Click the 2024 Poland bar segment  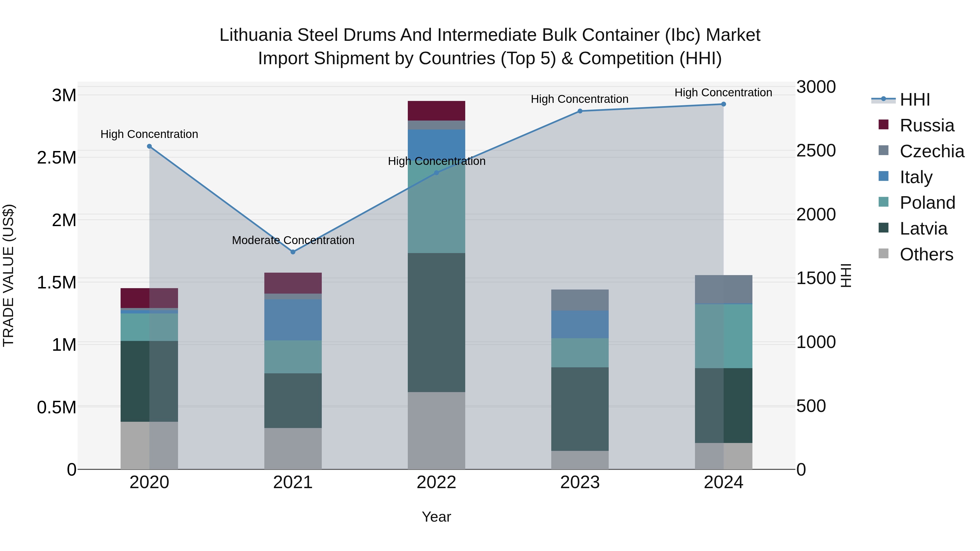coord(724,336)
